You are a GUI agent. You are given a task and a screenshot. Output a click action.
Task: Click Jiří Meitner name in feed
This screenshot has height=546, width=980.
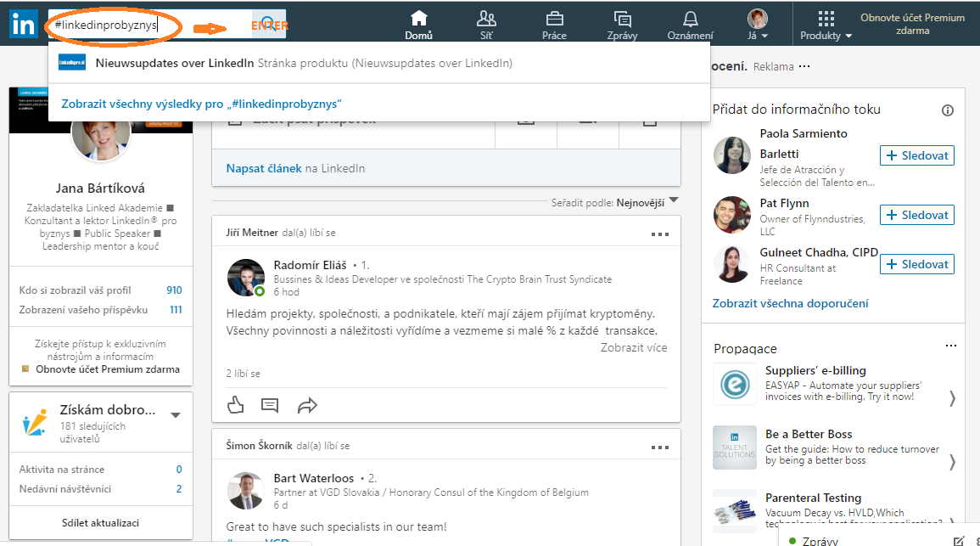(x=252, y=233)
